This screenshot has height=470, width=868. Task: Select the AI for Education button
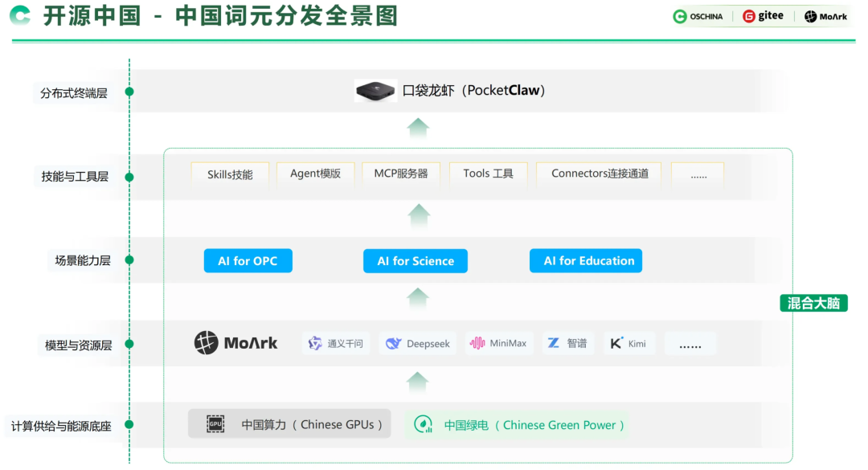[x=586, y=261]
